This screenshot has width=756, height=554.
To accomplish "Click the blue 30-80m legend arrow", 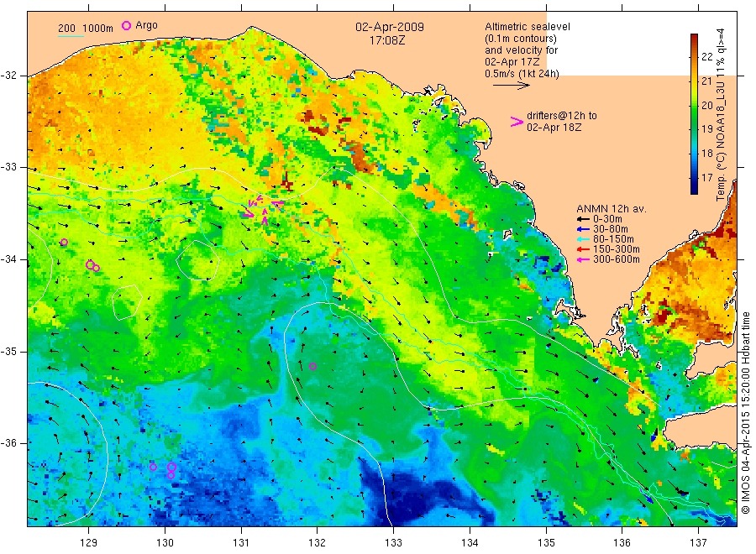I will (x=583, y=229).
